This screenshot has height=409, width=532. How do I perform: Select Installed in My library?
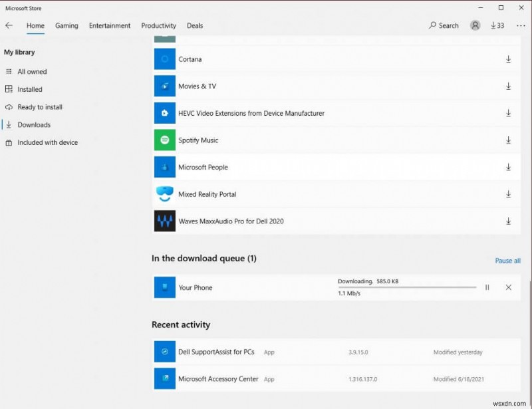point(33,89)
